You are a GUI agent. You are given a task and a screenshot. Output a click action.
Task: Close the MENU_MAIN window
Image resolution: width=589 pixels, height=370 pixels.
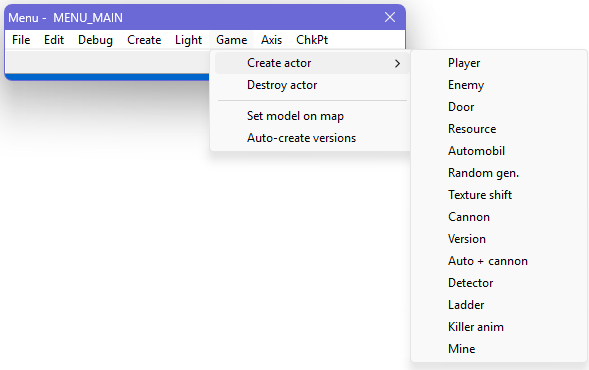click(x=390, y=17)
